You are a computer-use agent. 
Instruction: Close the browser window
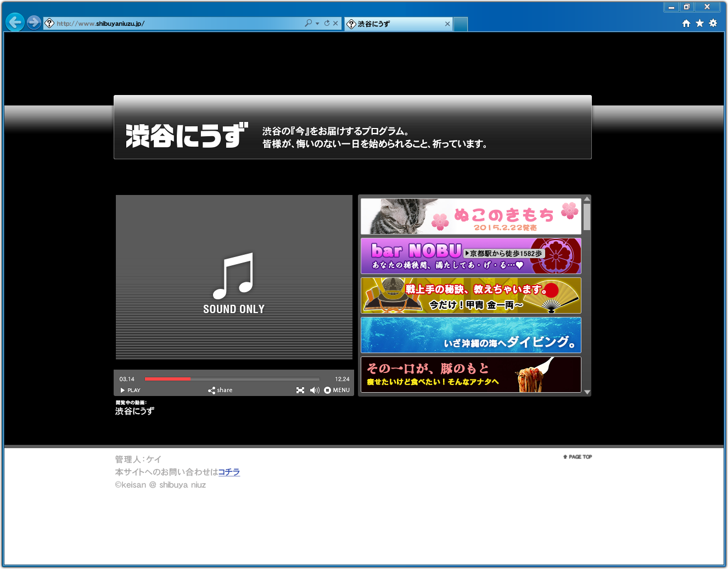(x=707, y=7)
